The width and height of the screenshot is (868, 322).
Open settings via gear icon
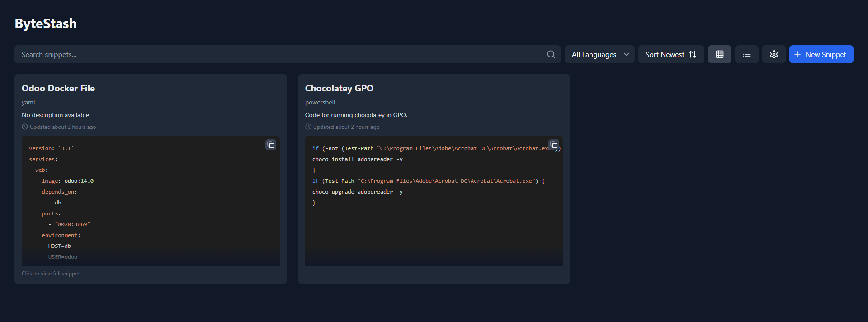[x=774, y=54]
